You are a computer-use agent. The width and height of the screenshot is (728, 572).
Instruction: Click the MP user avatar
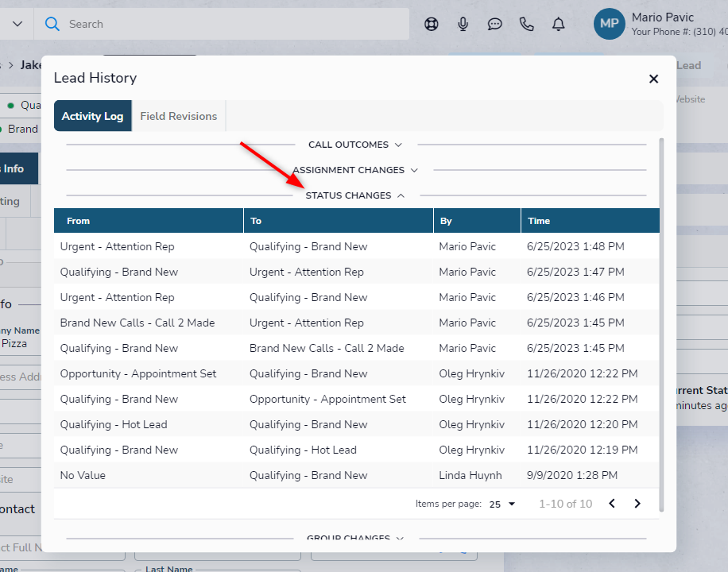tap(609, 24)
